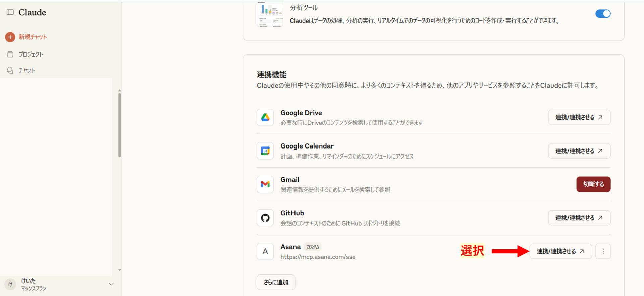
Task: Click the sidebar scrollbar up arrow
Action: point(119,91)
